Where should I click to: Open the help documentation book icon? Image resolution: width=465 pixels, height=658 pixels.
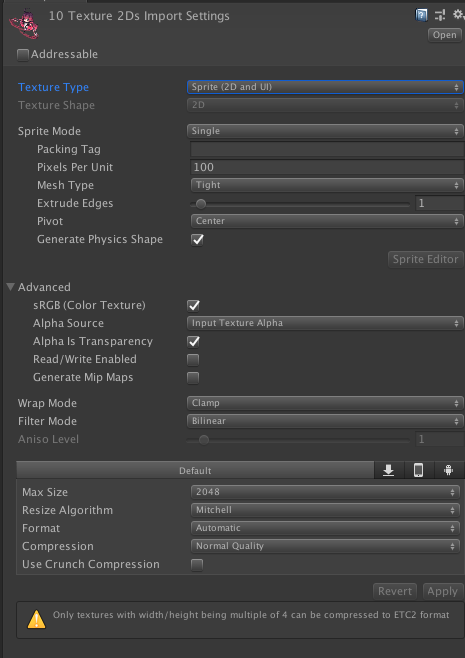click(x=421, y=15)
